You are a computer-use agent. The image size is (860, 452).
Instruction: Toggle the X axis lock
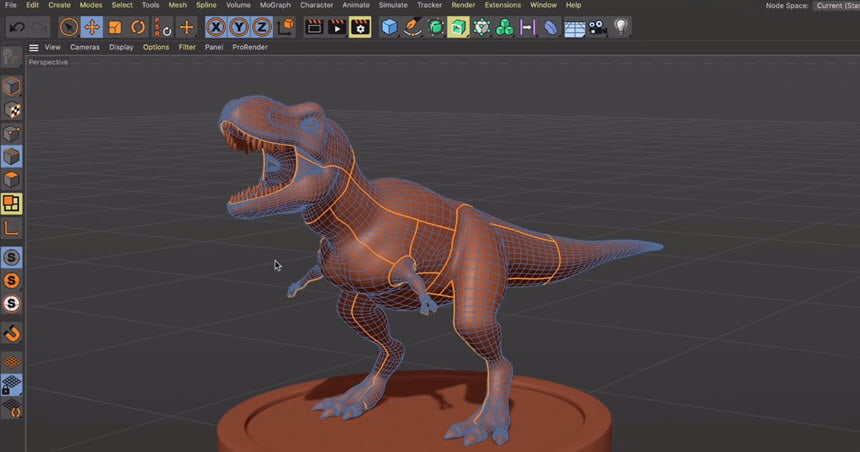coord(216,27)
